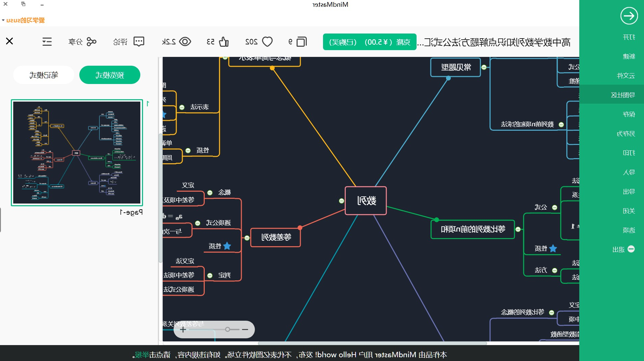Click the share (分享) network icon

pos(92,42)
